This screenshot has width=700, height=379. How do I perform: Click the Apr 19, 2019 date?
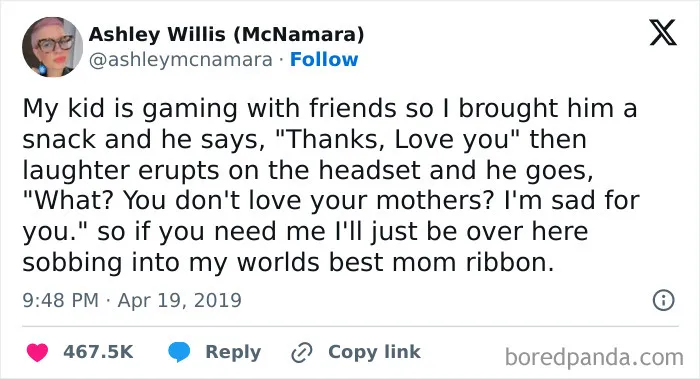[x=179, y=300]
